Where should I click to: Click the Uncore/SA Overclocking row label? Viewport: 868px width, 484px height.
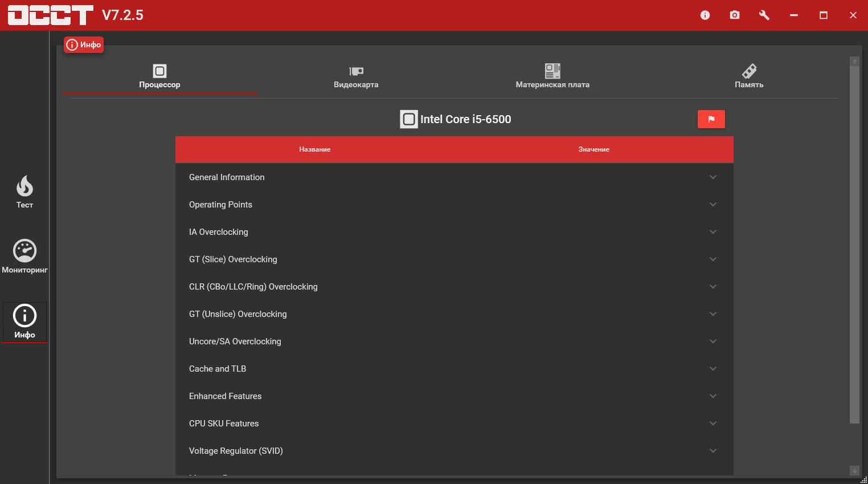[x=235, y=341]
